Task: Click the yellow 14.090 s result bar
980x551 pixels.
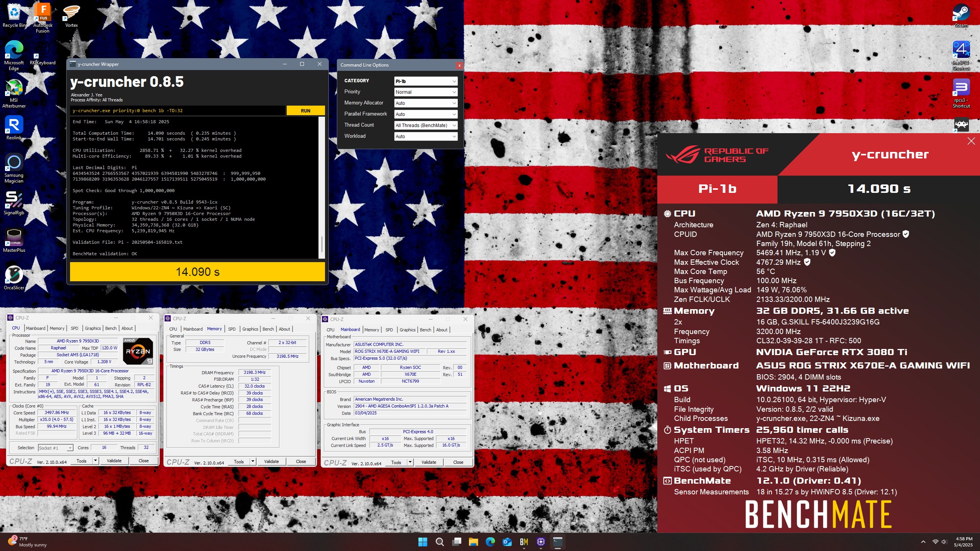Action: [x=198, y=272]
